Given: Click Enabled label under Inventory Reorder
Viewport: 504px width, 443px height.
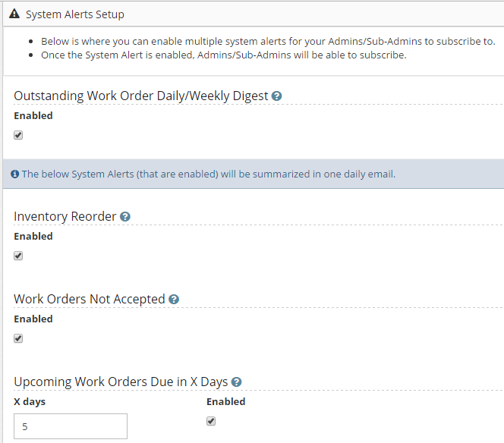Looking at the screenshot, I should click(x=33, y=237).
